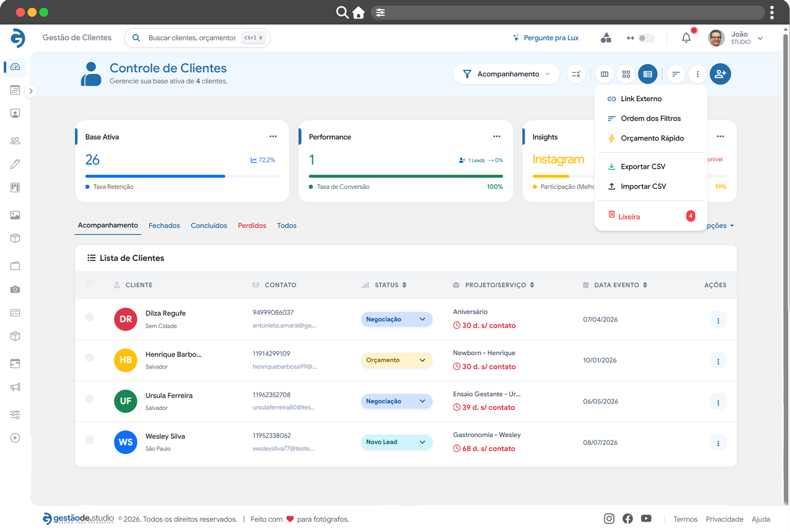Open the Termos footer link

tap(685, 519)
